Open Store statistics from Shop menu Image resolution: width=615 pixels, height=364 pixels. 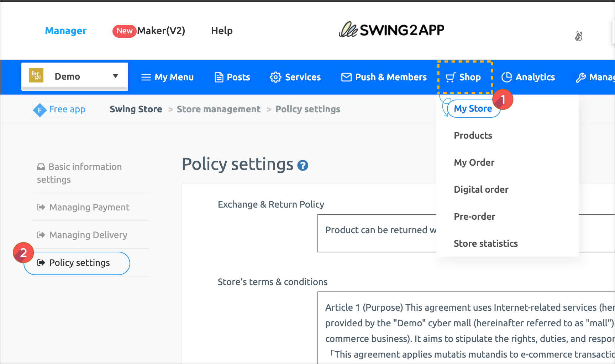pos(485,243)
